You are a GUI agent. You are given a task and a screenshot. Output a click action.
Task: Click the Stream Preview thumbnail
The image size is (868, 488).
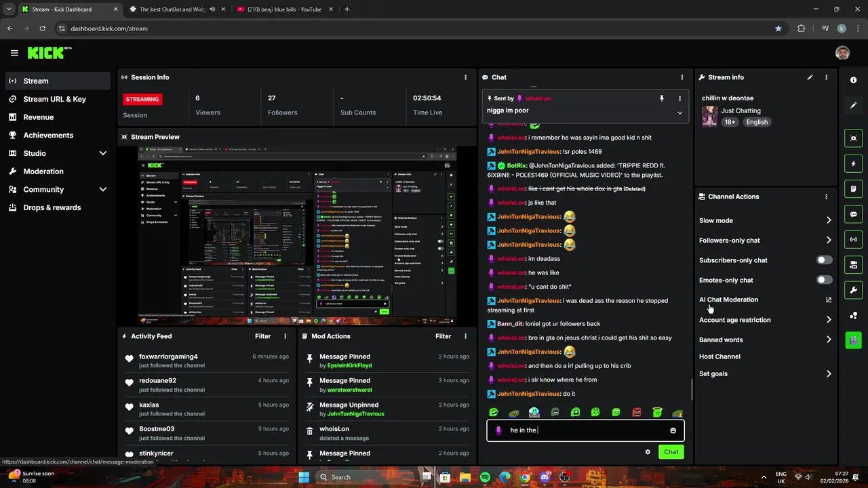tap(297, 235)
